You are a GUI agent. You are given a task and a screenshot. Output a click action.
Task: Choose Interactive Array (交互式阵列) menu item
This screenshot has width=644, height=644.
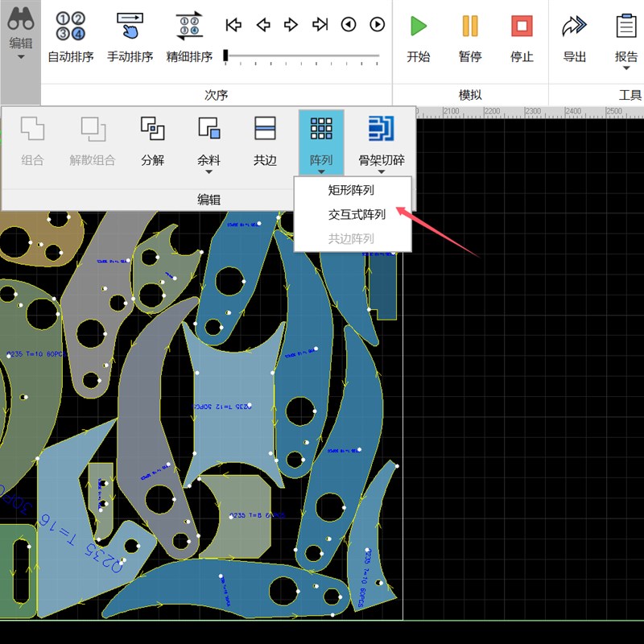(357, 215)
